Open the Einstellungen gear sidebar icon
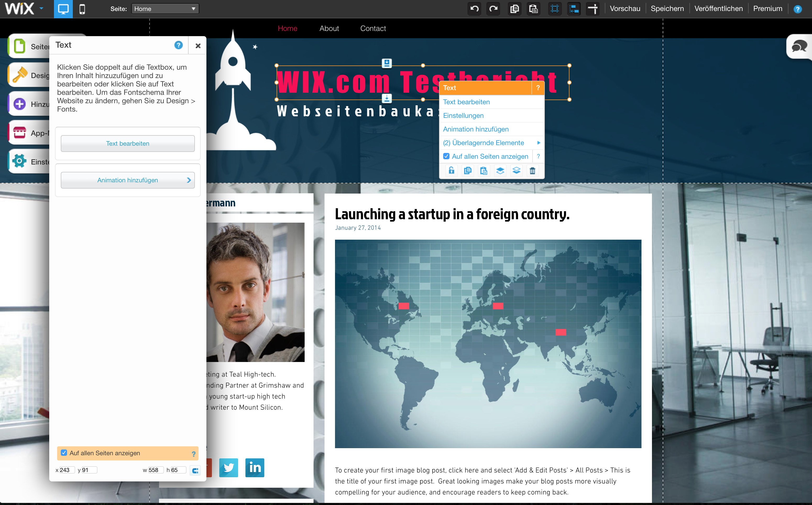Screen dimensions: 812x505 pyautogui.click(x=19, y=161)
